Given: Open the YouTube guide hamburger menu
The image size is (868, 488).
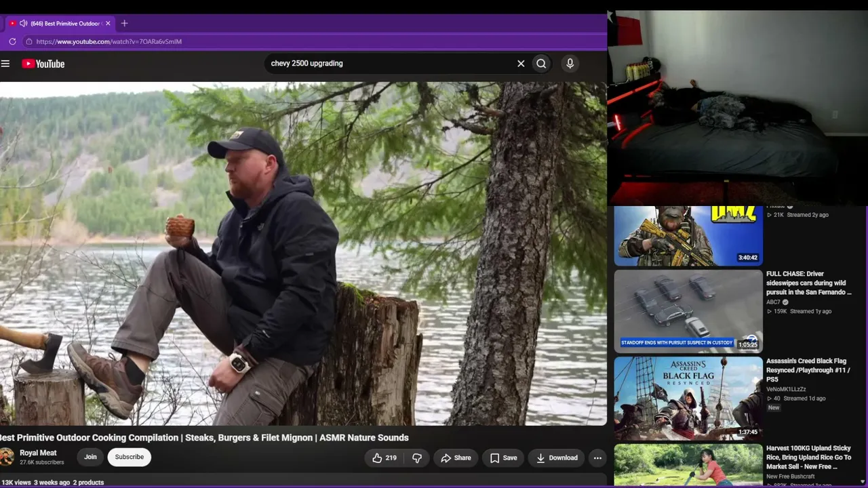Looking at the screenshot, I should pyautogui.click(x=5, y=64).
